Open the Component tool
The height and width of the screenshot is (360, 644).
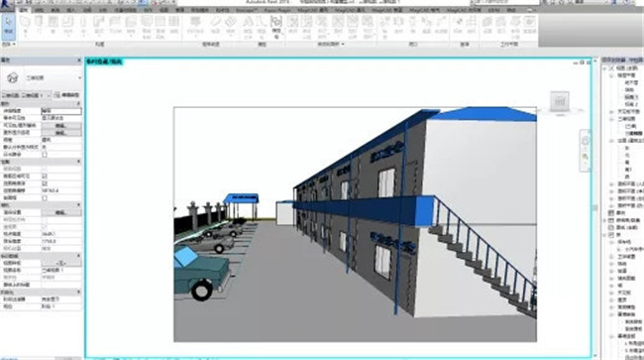(67, 26)
